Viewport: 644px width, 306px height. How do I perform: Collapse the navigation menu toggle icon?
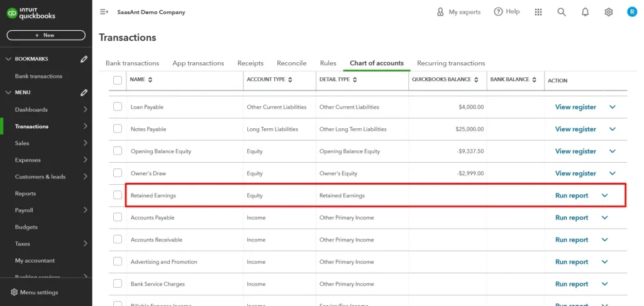(x=104, y=12)
